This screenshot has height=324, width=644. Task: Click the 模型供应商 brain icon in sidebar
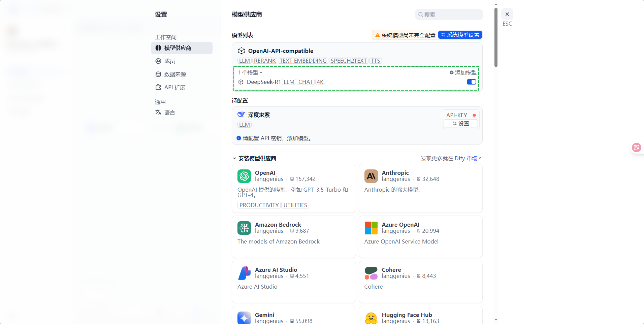tap(158, 48)
